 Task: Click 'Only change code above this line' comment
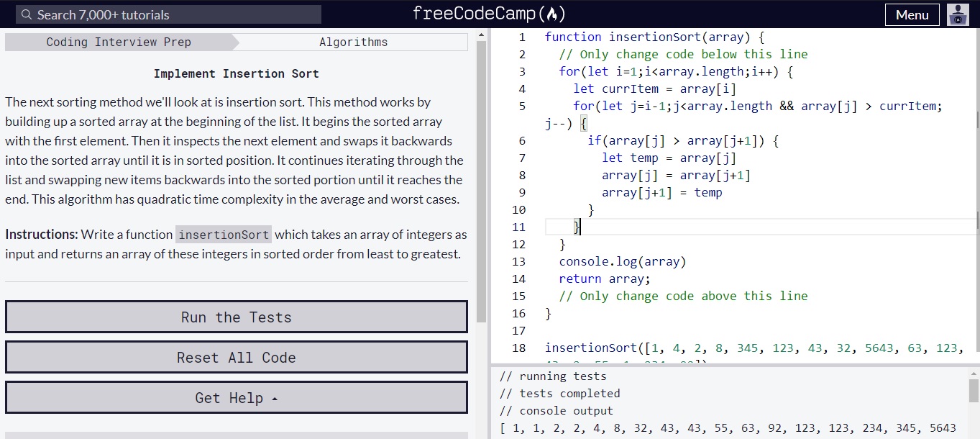tap(683, 296)
